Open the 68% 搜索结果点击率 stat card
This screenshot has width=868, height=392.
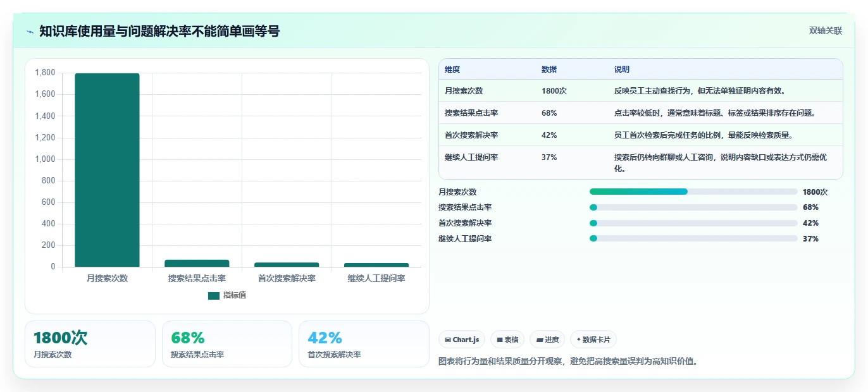click(227, 344)
